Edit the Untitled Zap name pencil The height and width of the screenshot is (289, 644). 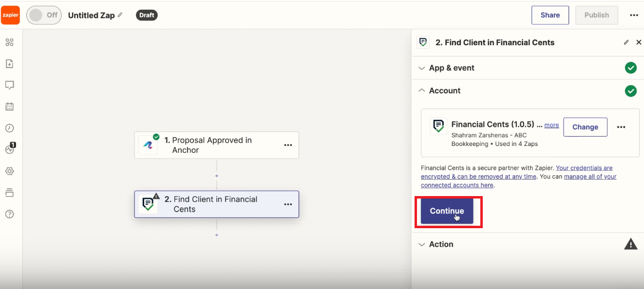coord(120,15)
